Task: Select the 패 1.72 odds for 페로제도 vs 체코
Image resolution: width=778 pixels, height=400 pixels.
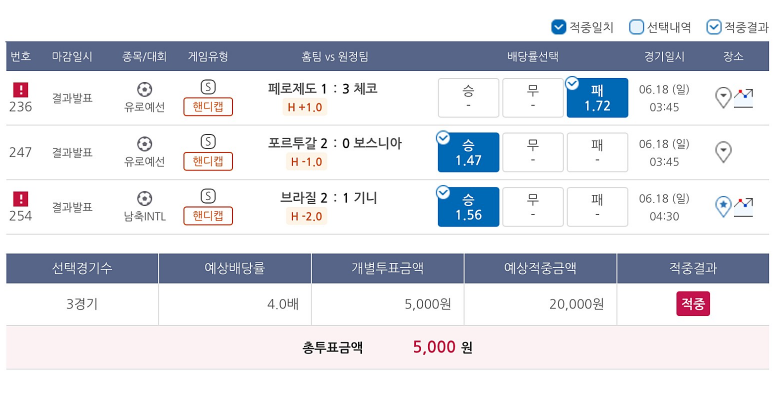Action: click(597, 98)
